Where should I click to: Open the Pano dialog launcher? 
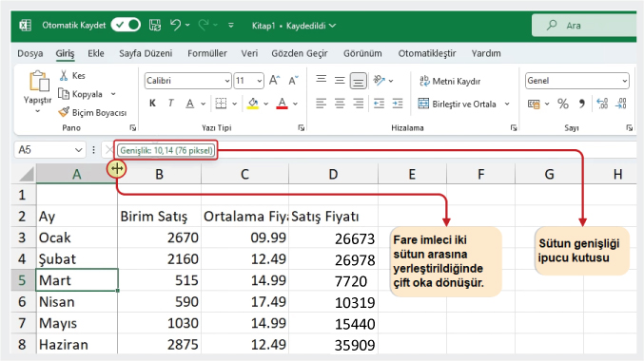point(132,128)
